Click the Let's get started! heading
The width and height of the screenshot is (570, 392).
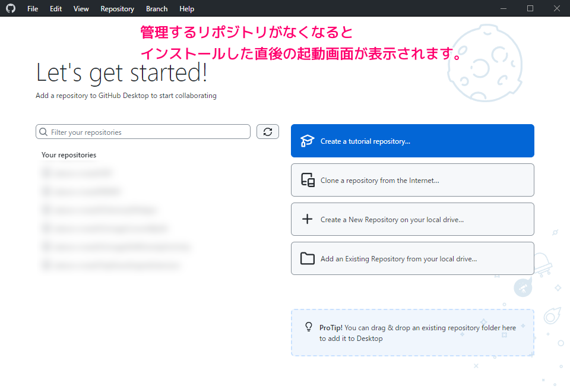point(122,73)
